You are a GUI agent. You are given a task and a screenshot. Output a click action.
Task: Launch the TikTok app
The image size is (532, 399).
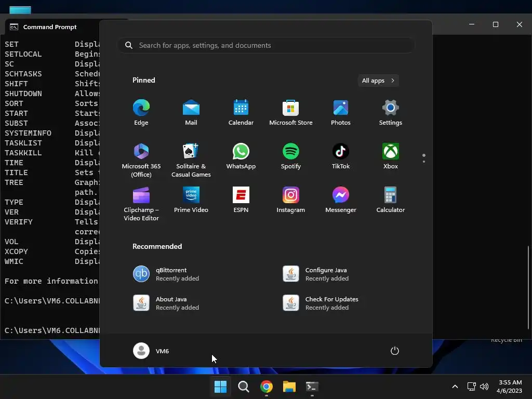pos(341,156)
